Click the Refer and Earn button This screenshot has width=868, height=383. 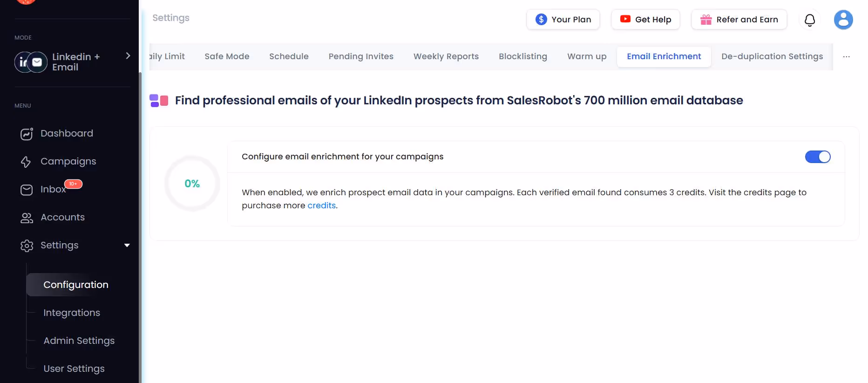pos(739,20)
